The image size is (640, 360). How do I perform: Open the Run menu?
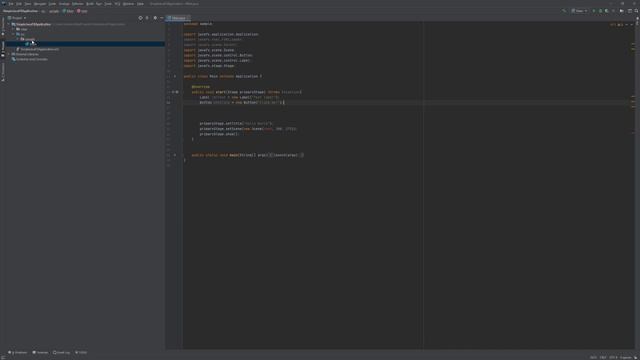[x=99, y=4]
